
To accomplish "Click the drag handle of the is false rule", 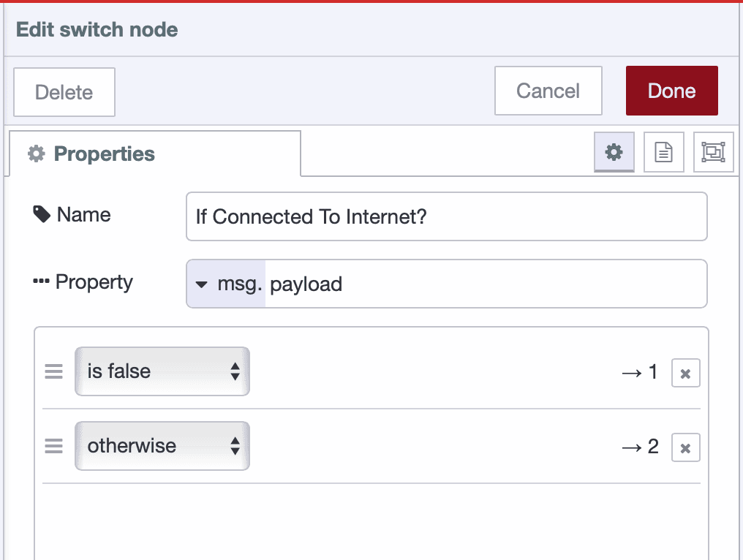I will [x=53, y=371].
